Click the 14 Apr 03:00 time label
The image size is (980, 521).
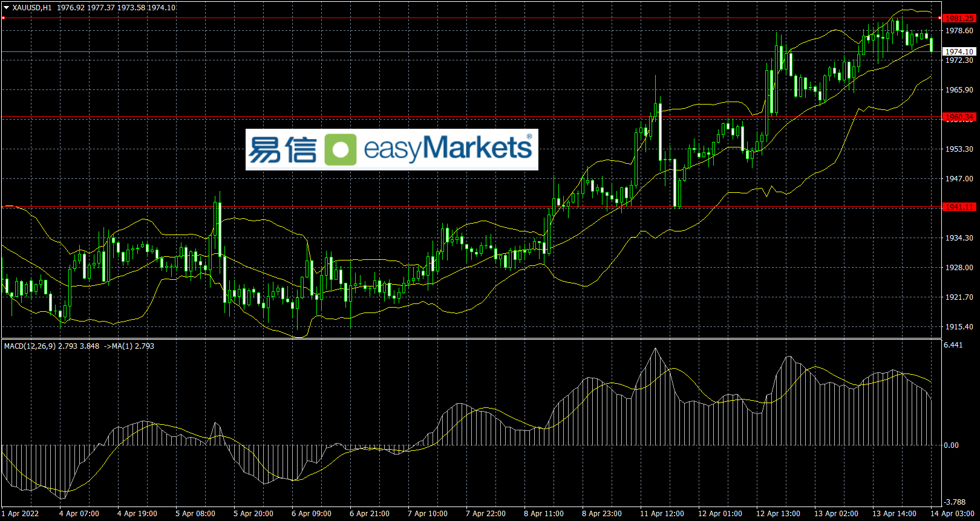[x=953, y=514]
